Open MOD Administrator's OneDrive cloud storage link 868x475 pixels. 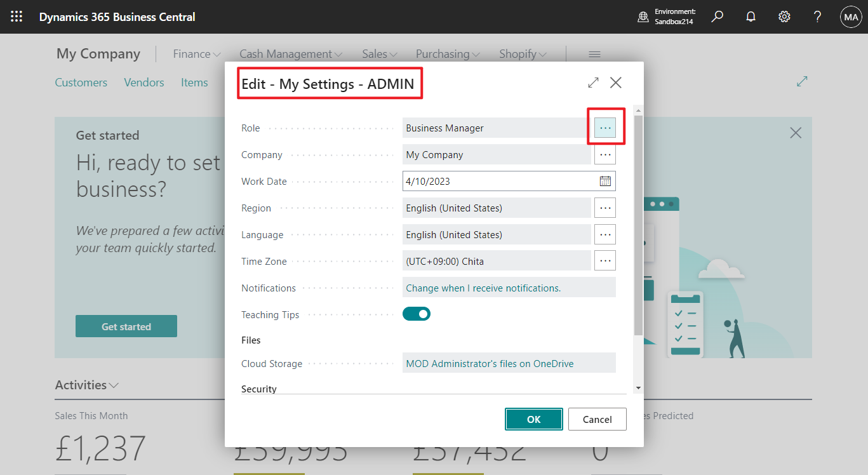(x=488, y=363)
